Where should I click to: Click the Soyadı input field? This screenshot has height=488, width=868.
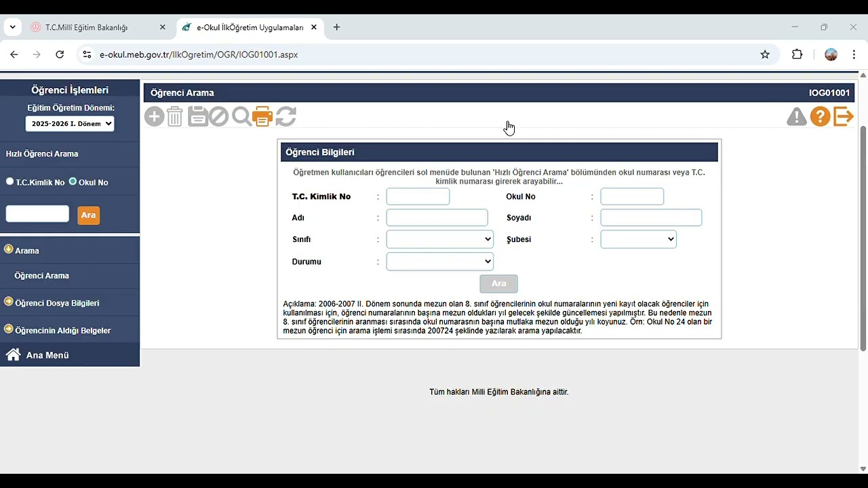[x=651, y=218]
